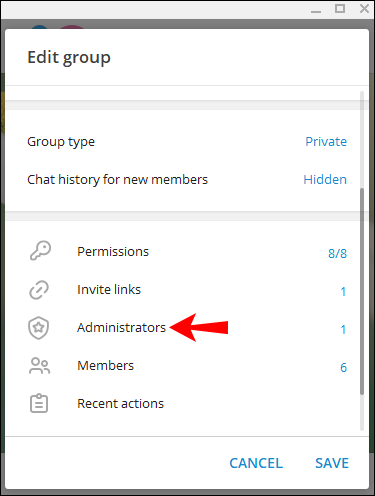Click the chain link icon for Invite links
Viewport: 375px width, 496px height.
tap(39, 290)
